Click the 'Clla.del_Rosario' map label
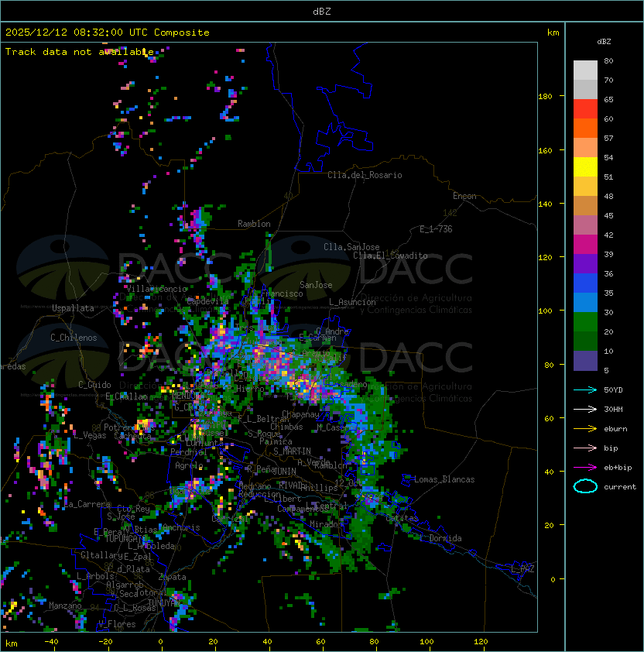 (365, 175)
